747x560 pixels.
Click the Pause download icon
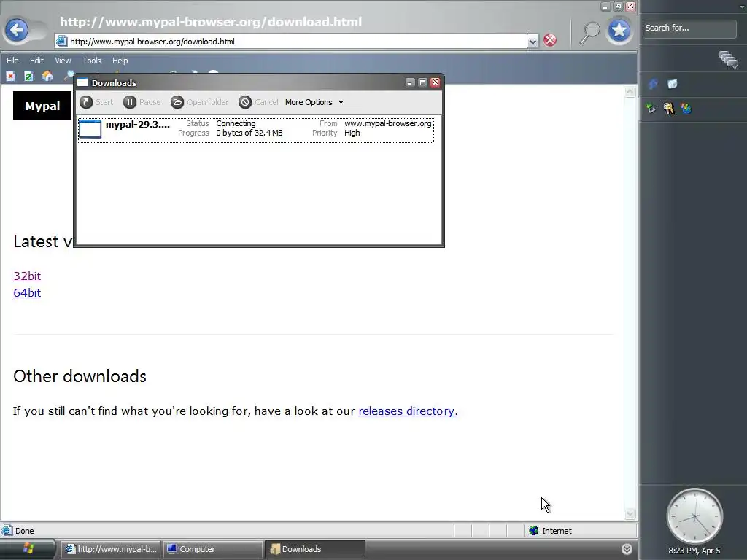coord(130,102)
